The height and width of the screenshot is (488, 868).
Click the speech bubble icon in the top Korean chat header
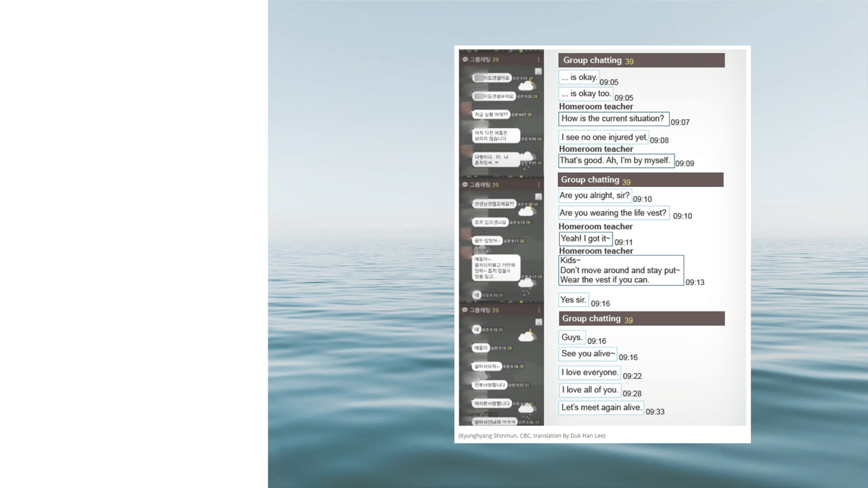[x=465, y=60]
